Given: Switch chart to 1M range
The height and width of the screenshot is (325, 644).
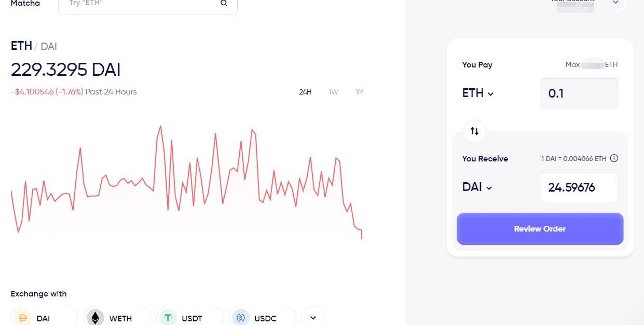Looking at the screenshot, I should coord(359,92).
